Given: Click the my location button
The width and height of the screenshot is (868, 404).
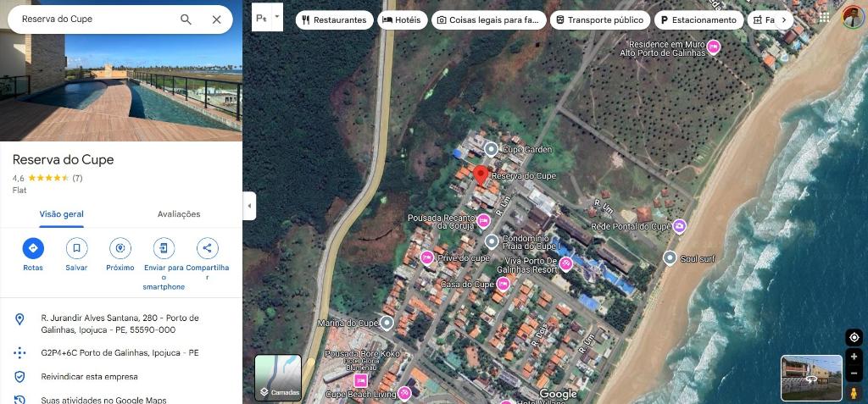Looking at the screenshot, I should point(854,338).
